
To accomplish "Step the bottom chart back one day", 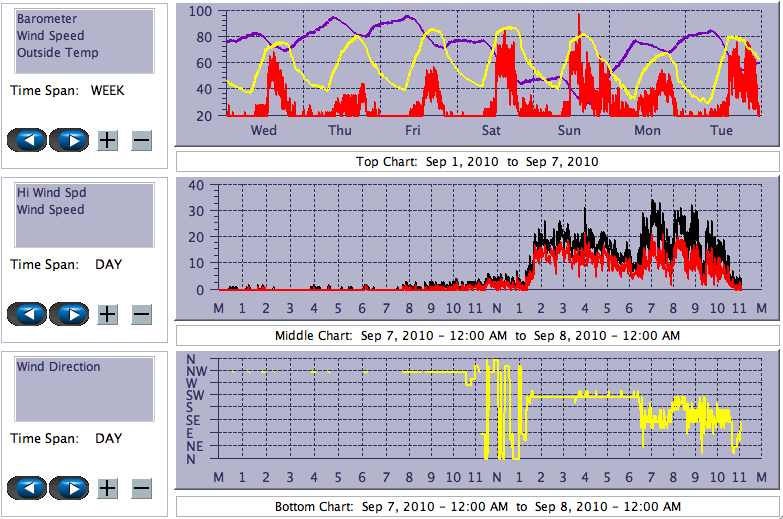I will point(28,488).
